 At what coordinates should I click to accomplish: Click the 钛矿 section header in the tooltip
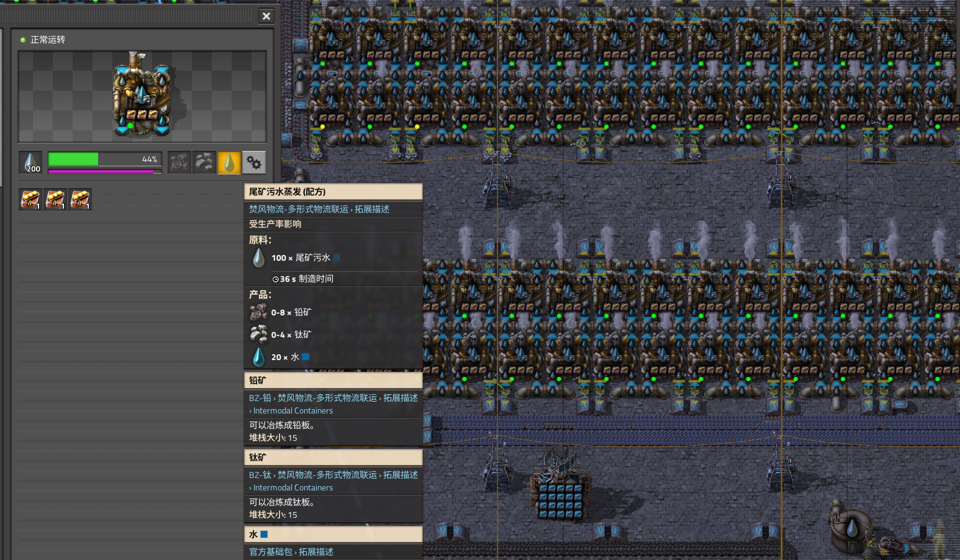tap(333, 458)
